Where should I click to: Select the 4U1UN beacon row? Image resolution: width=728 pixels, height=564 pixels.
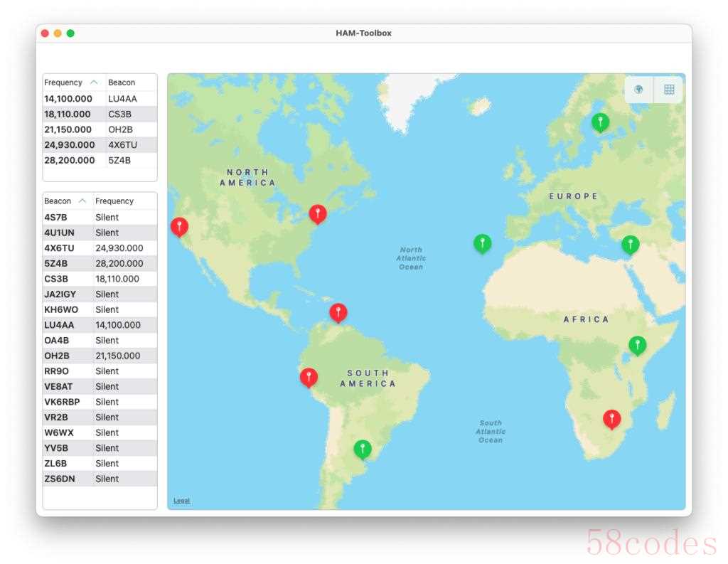coord(100,233)
